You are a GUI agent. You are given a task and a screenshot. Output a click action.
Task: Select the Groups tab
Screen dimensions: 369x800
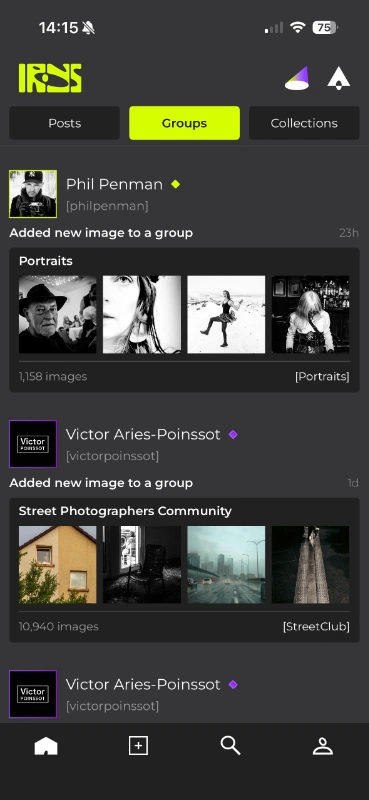click(x=184, y=123)
